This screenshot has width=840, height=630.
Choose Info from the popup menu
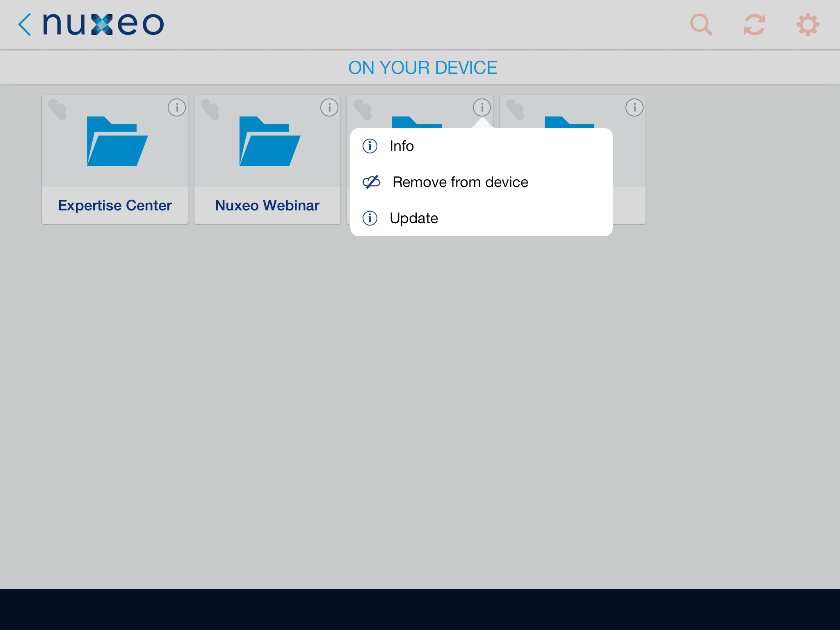click(x=482, y=146)
